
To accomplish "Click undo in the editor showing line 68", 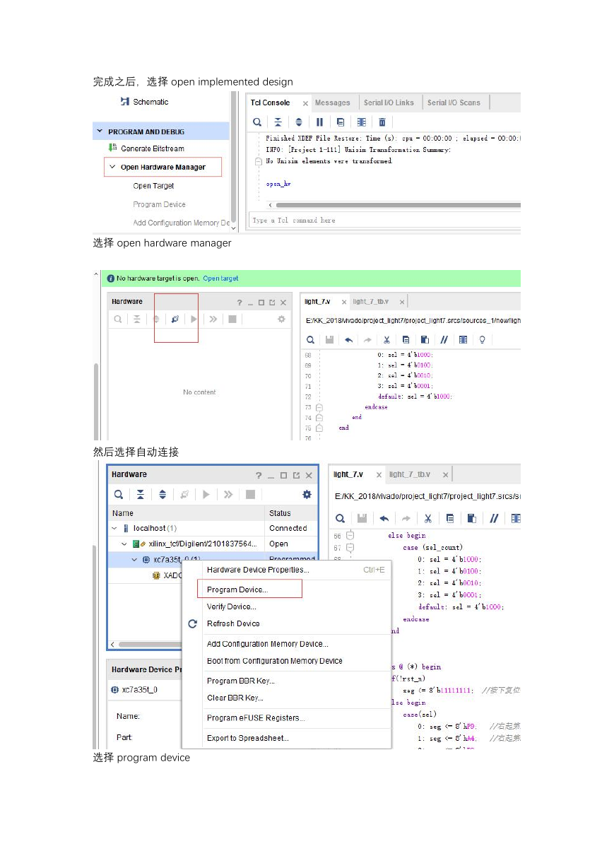I will [349, 339].
